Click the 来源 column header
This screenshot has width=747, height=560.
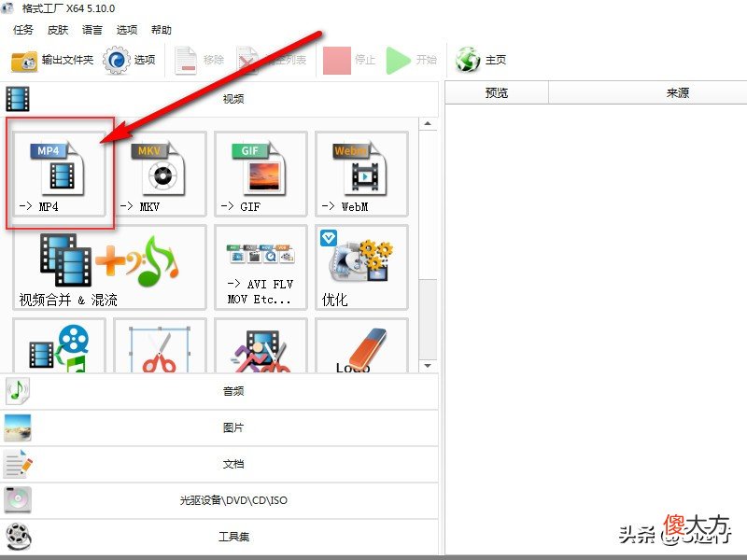pos(648,92)
